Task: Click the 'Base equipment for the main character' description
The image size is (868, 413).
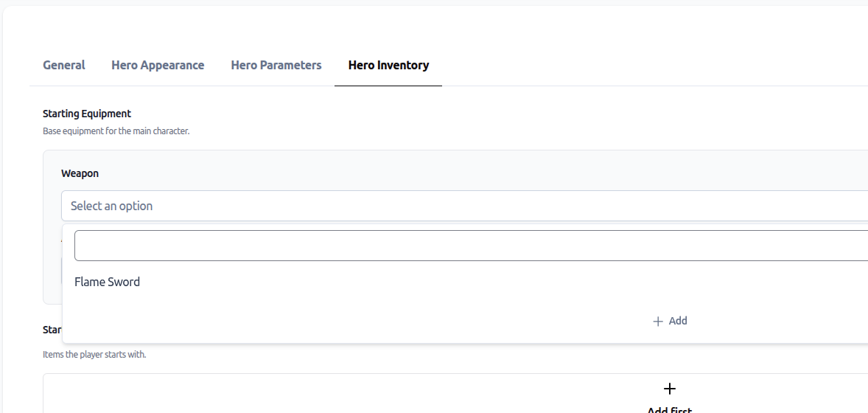Action: click(x=116, y=131)
